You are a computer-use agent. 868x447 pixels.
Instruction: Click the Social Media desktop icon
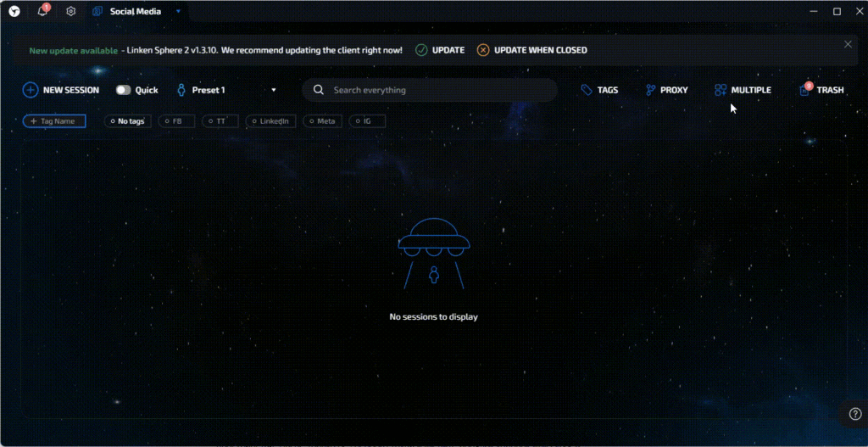coord(97,11)
